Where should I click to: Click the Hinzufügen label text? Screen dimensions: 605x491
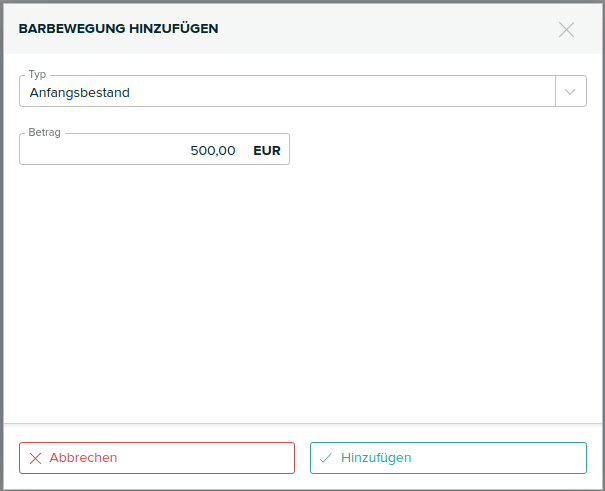click(x=376, y=458)
